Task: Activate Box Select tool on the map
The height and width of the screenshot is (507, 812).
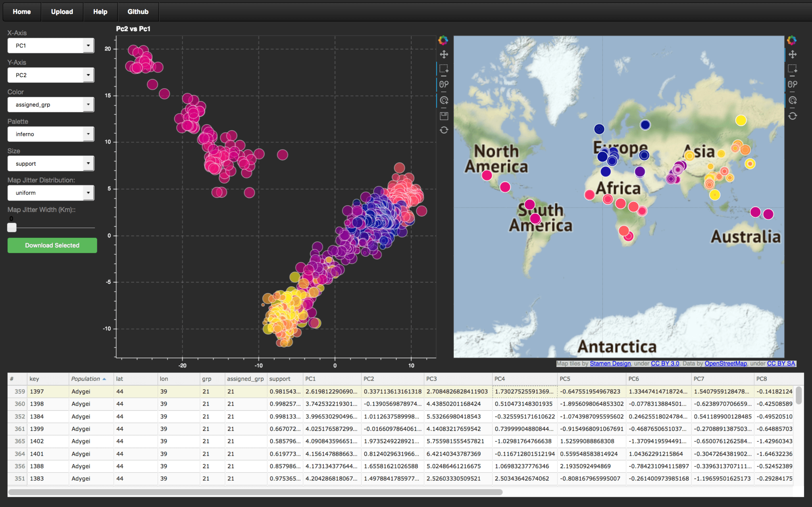Action: (792, 68)
